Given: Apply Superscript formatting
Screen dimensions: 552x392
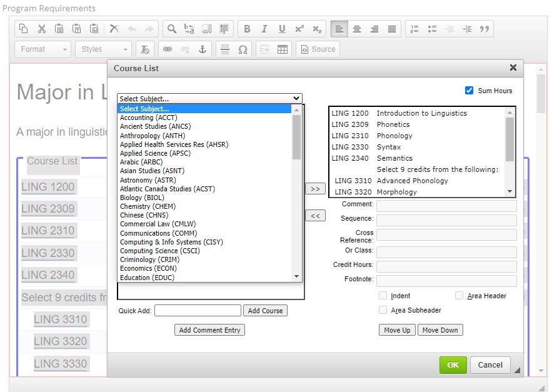Looking at the screenshot, I should (299, 29).
